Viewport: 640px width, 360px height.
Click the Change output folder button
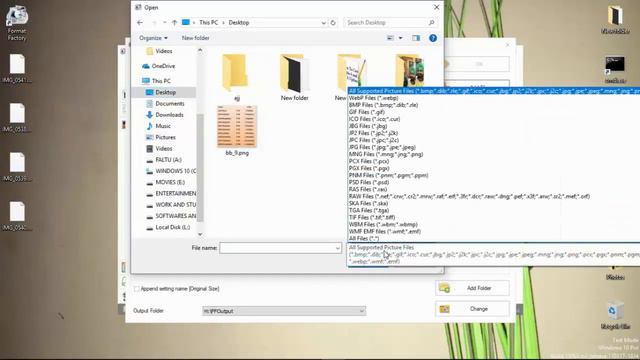[x=472, y=309]
